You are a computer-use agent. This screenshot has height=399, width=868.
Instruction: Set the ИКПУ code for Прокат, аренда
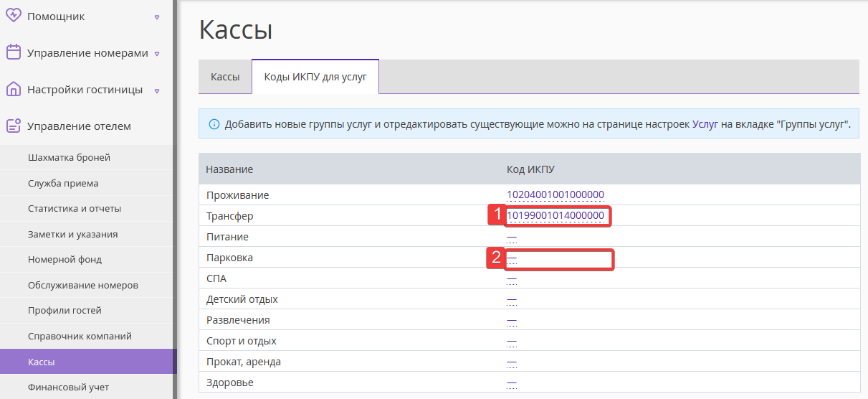coord(512,362)
